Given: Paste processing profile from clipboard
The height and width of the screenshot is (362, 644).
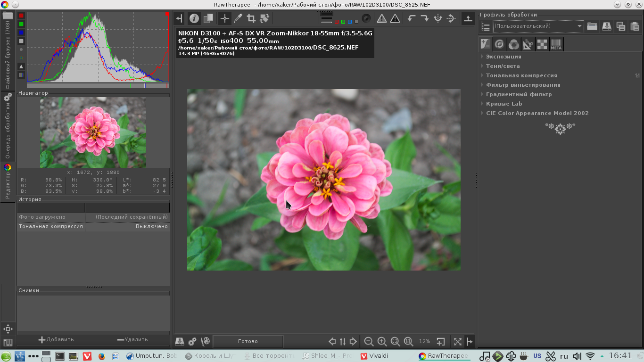Looking at the screenshot, I should click(635, 26).
